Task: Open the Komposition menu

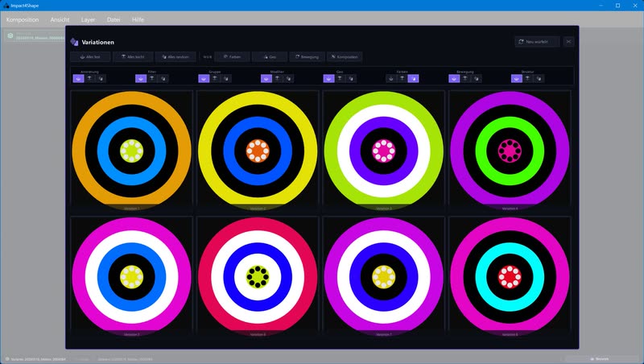Action: click(23, 19)
